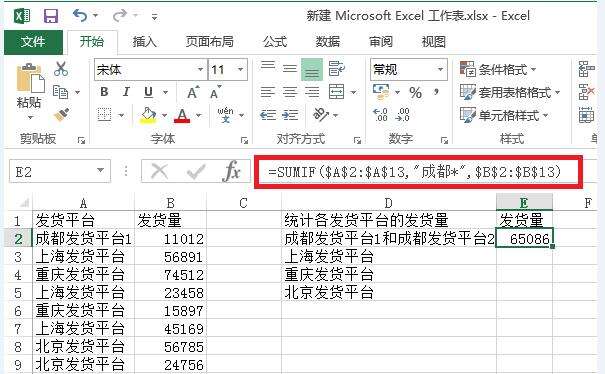Toggle Italic formatting
This screenshot has height=374, width=605.
click(x=126, y=92)
